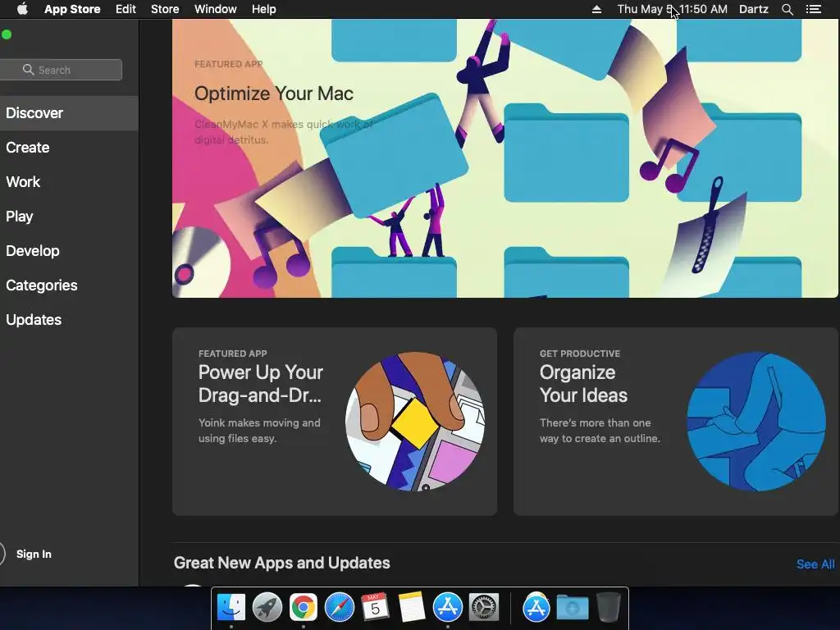Open Launchpad rocket icon in Dock

click(267, 608)
